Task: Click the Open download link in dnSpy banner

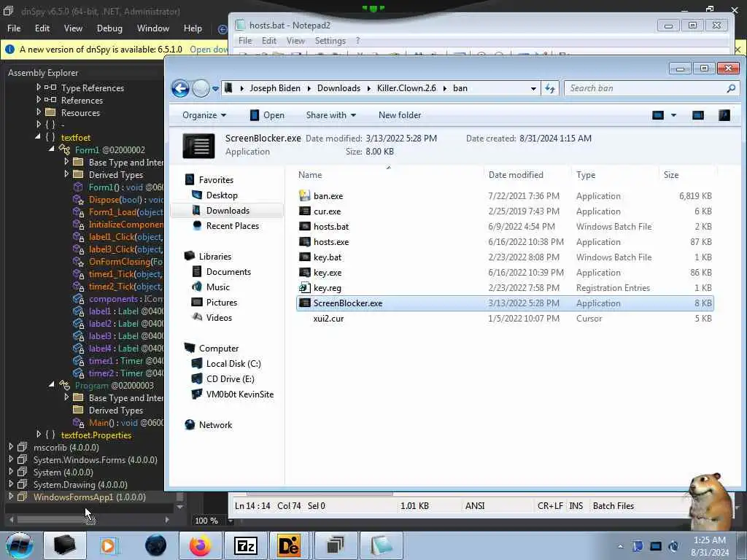Action: [x=209, y=50]
